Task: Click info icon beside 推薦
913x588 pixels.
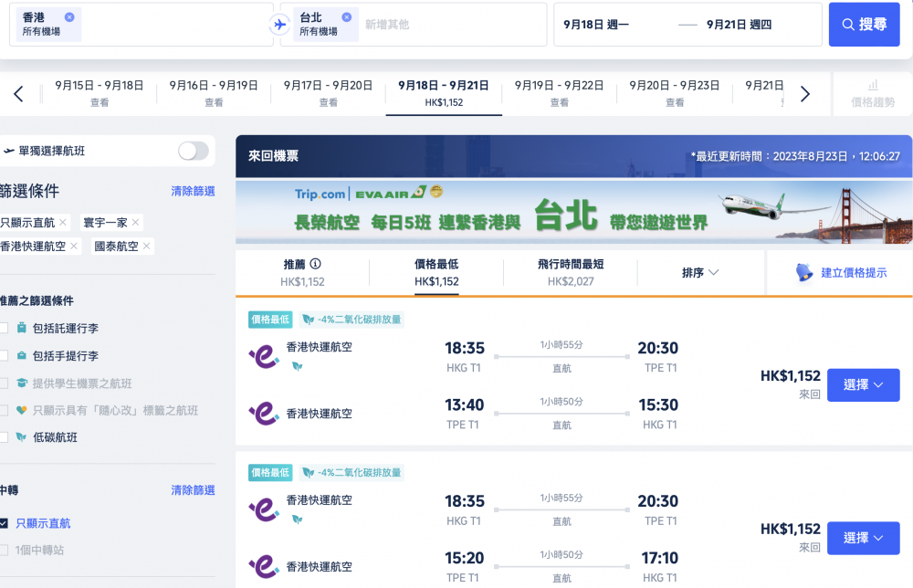Action: [316, 264]
